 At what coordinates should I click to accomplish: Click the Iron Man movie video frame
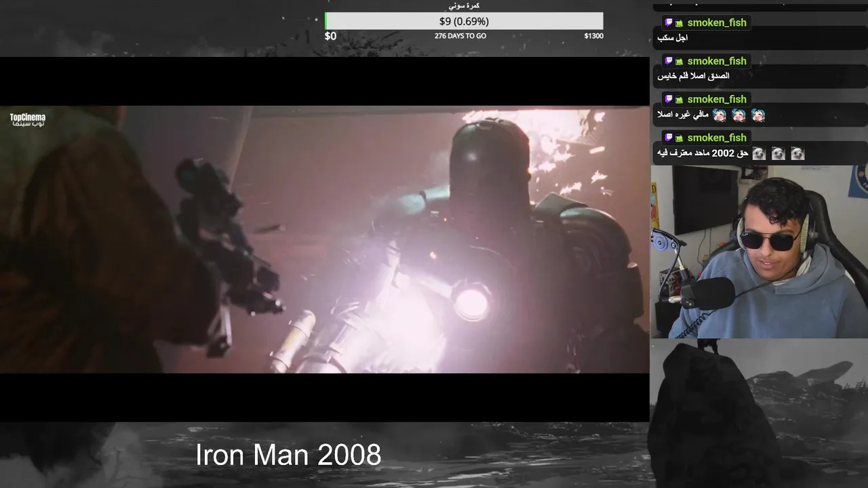coord(325,239)
